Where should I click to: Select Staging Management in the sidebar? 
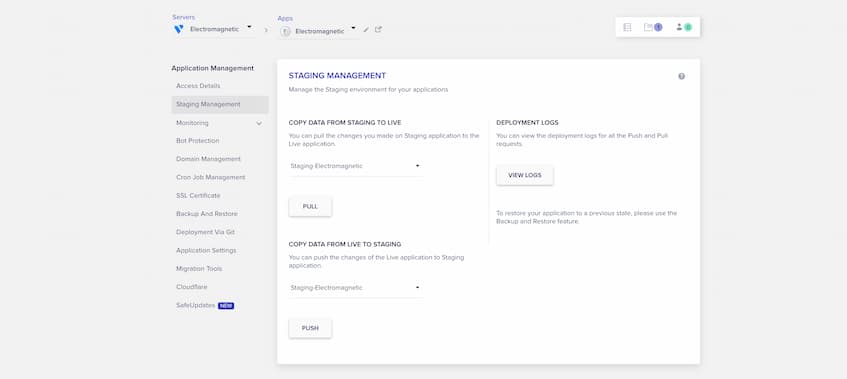point(220,104)
